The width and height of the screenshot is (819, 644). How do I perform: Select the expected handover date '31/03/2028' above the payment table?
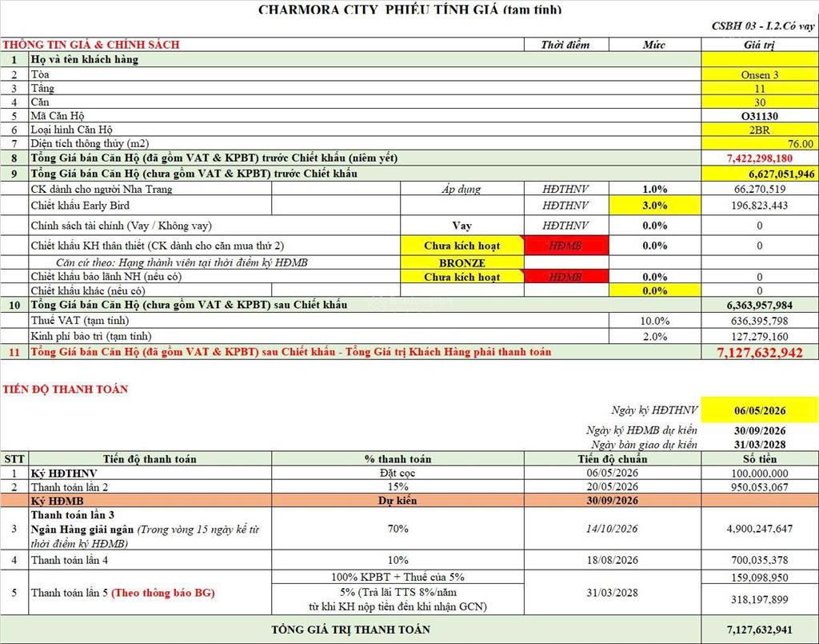tap(760, 445)
